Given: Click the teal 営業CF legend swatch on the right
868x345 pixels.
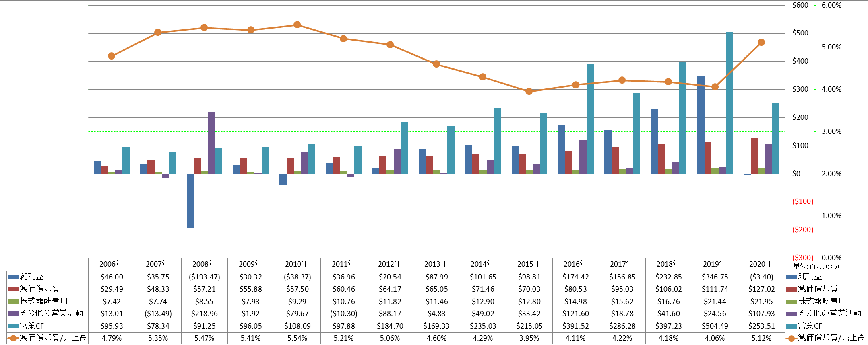Looking at the screenshot, I should point(791,326).
